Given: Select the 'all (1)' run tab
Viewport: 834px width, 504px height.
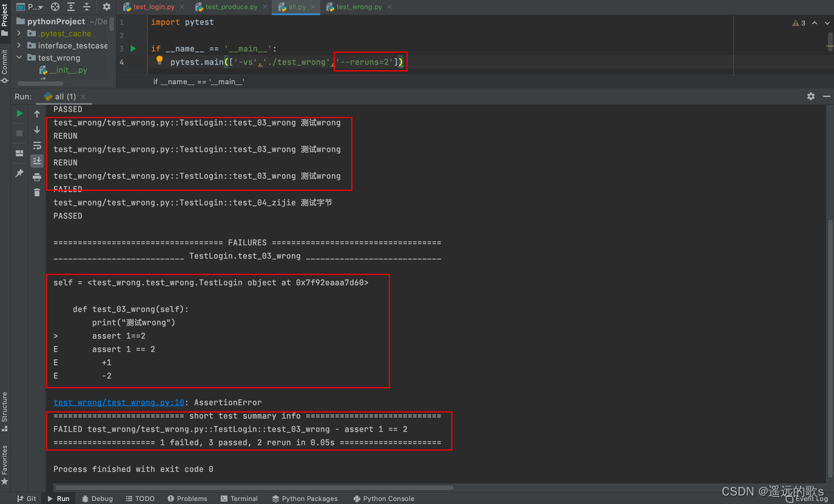Looking at the screenshot, I should [65, 96].
